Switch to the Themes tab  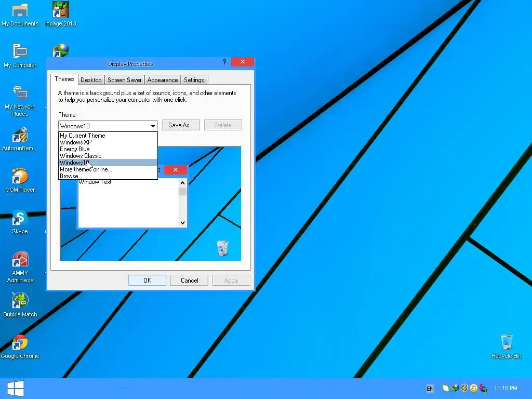coord(64,79)
